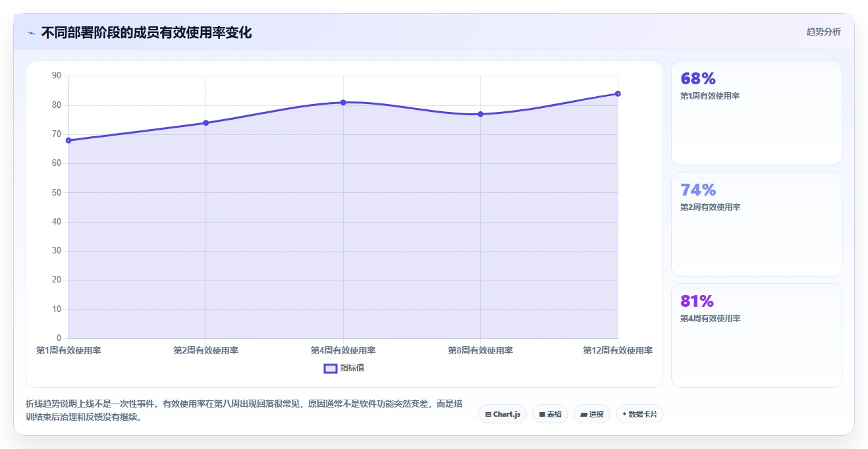868x449 pixels.
Task: Click the 趋势分析 label
Action: (823, 32)
